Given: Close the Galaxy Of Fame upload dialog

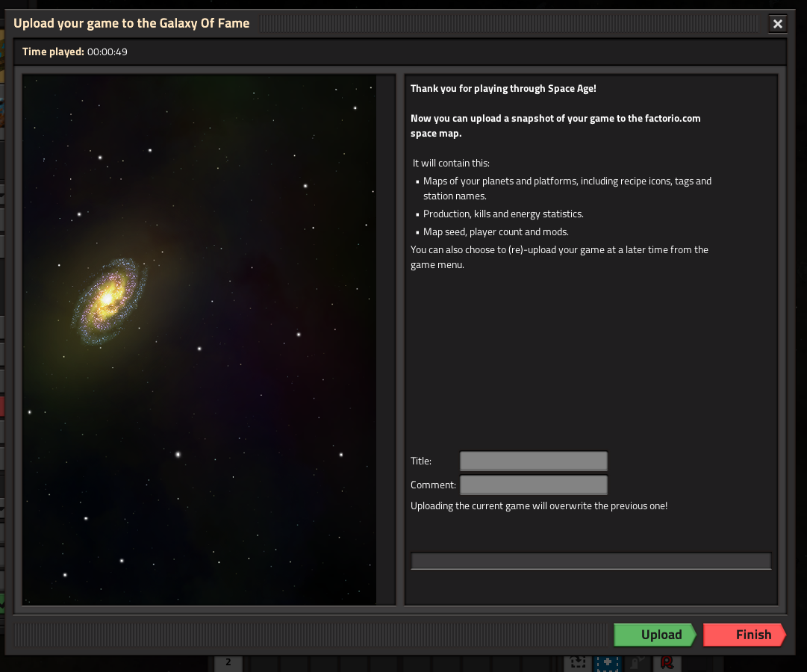Looking at the screenshot, I should pos(777,24).
